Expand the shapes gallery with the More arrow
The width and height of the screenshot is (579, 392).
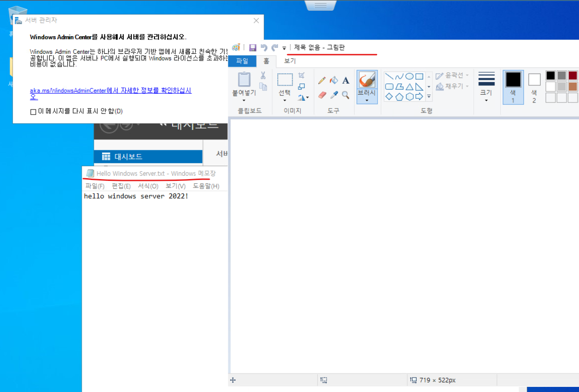(429, 96)
